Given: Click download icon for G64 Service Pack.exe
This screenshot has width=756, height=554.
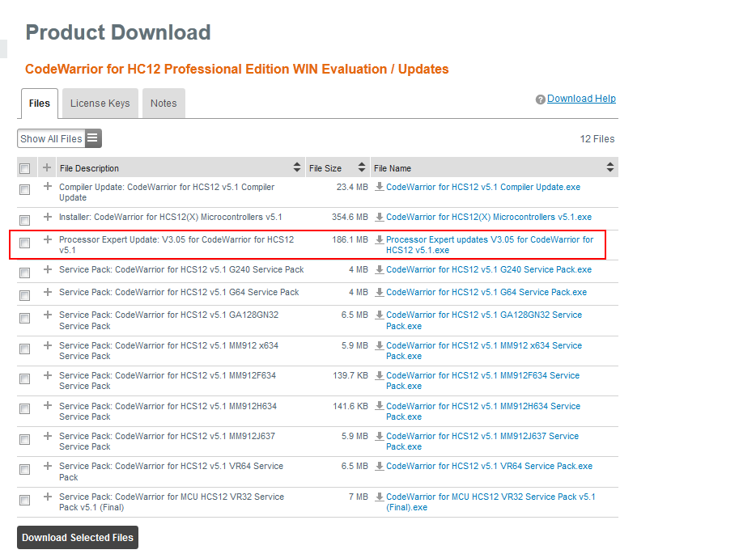Looking at the screenshot, I should (380, 292).
